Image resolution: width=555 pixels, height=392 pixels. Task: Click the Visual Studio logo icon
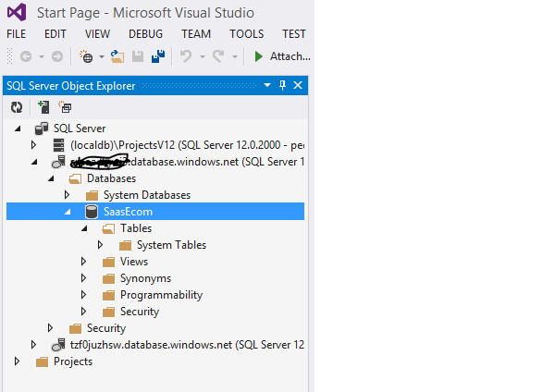click(x=17, y=12)
